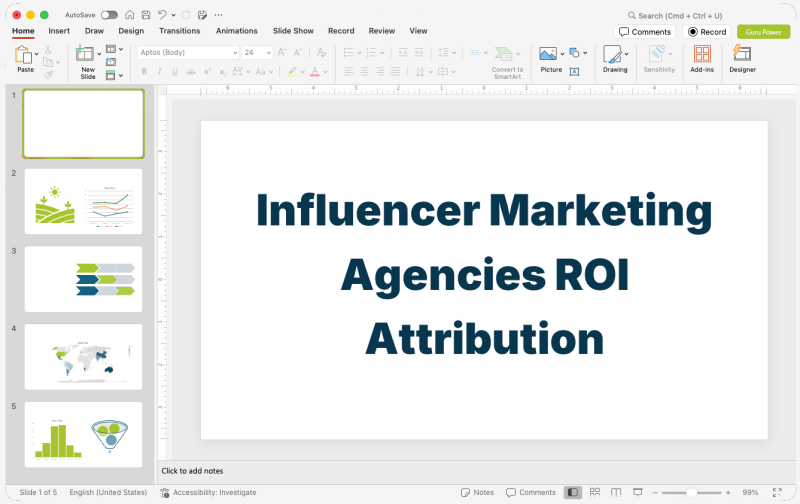Expand the Paste options arrow
800x504 pixels.
tap(36, 54)
